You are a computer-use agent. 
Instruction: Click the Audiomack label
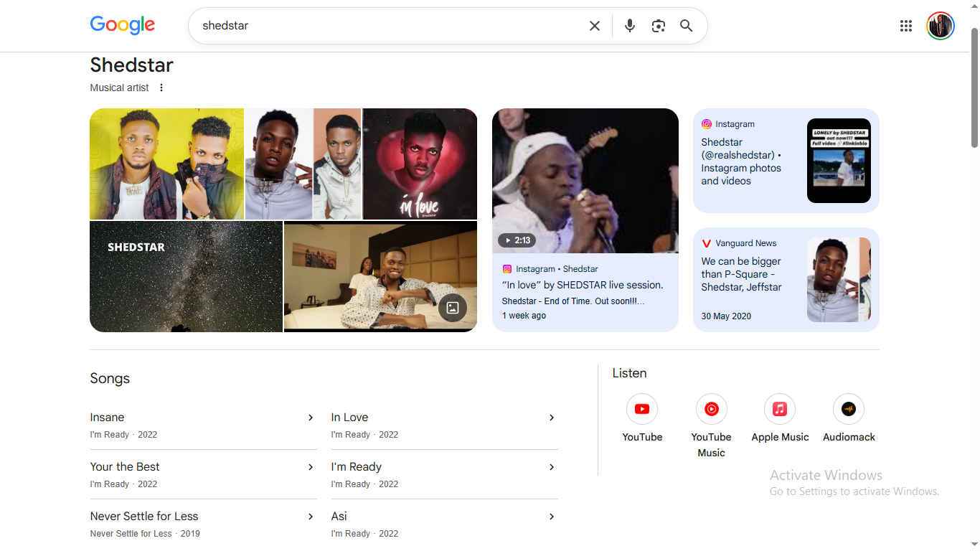pos(849,437)
